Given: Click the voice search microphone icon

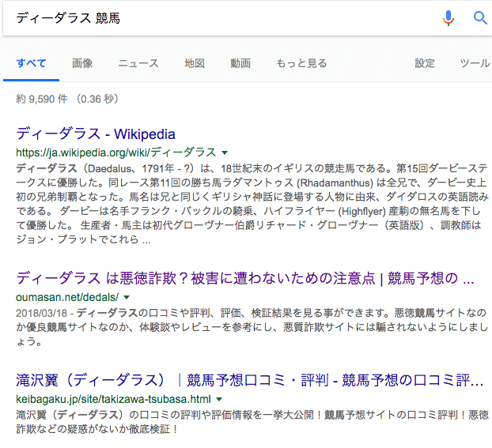Looking at the screenshot, I should 448,18.
